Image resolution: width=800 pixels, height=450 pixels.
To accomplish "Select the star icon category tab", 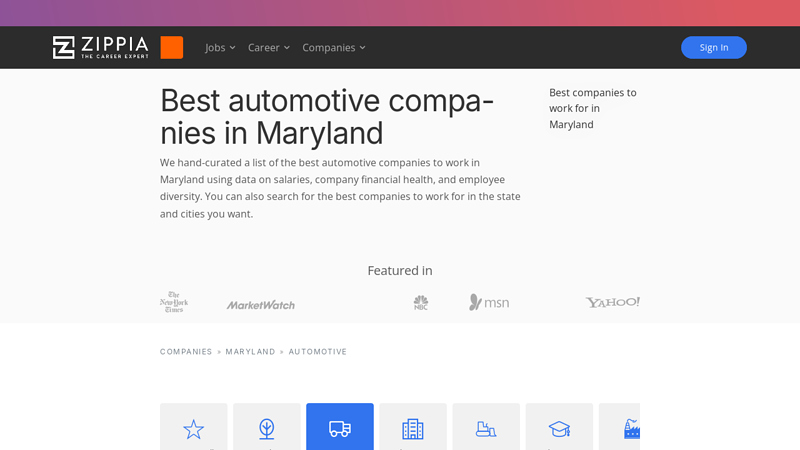I will point(193,427).
